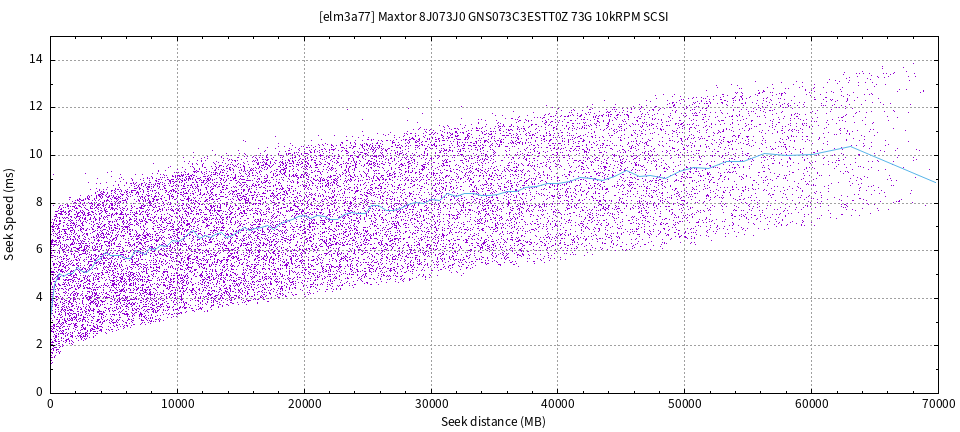This screenshot has width=960, height=432.
Task: Click the 20000 x-axis tick label
Action: click(x=304, y=404)
